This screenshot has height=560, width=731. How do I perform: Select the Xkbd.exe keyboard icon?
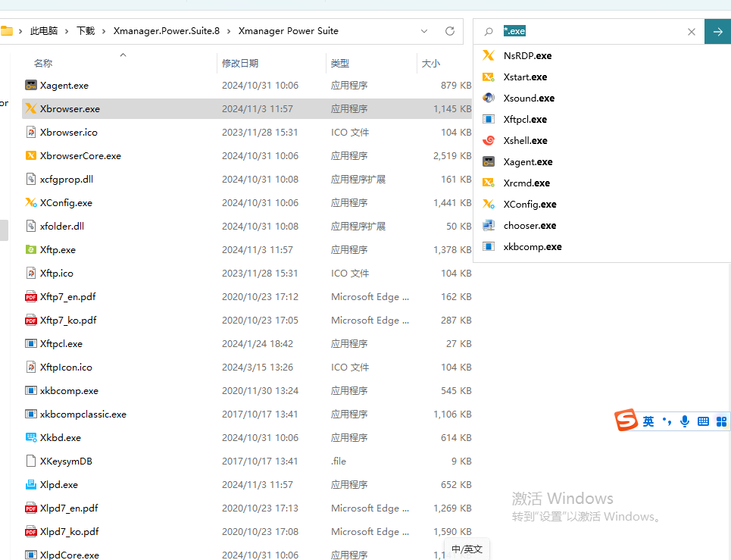31,437
